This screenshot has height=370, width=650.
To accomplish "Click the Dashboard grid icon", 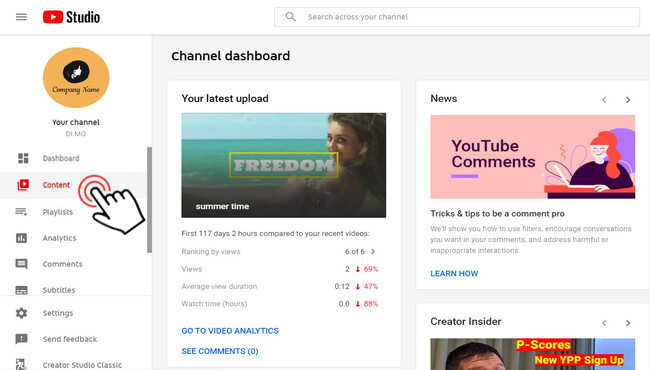I will (x=23, y=158).
